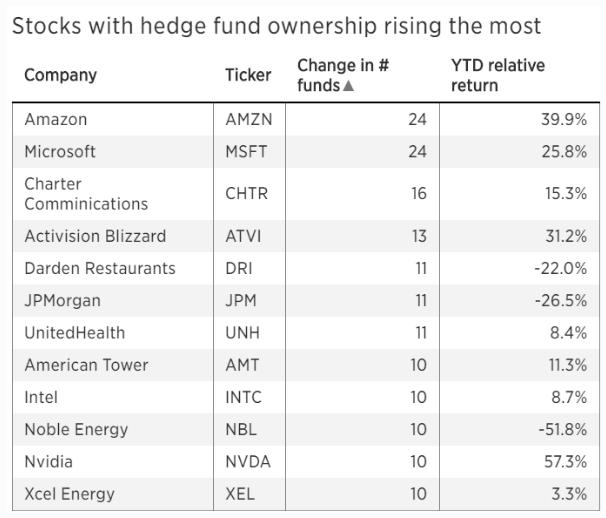Click the YTD relative return column header
606x518 pixels.
pos(498,75)
